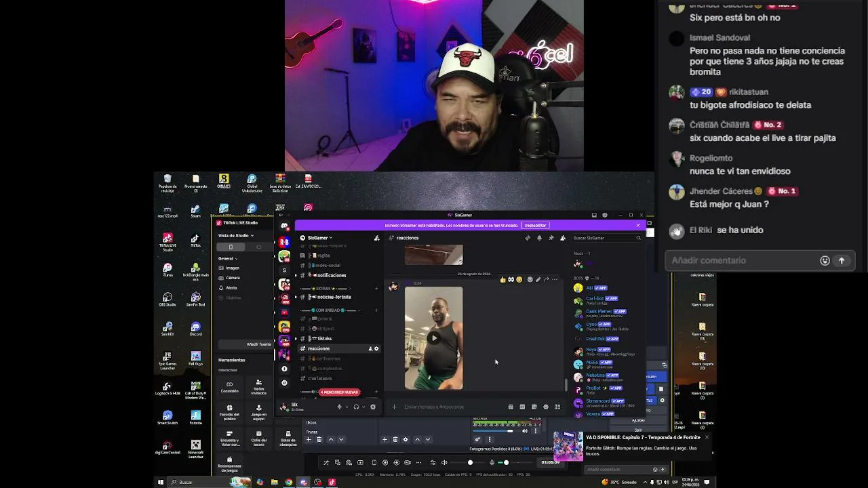
Task: Mute the microphone in Discord user panel
Action: click(x=339, y=407)
